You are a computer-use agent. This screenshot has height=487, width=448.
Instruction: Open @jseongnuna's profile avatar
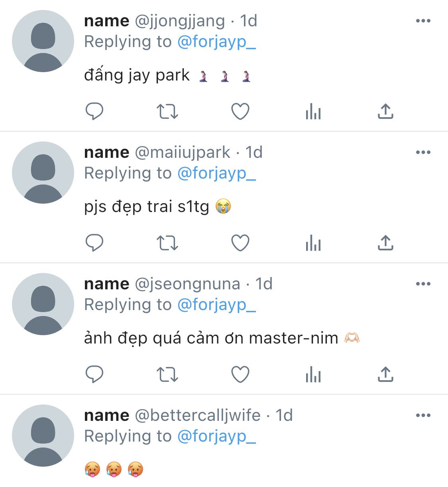[x=43, y=304]
